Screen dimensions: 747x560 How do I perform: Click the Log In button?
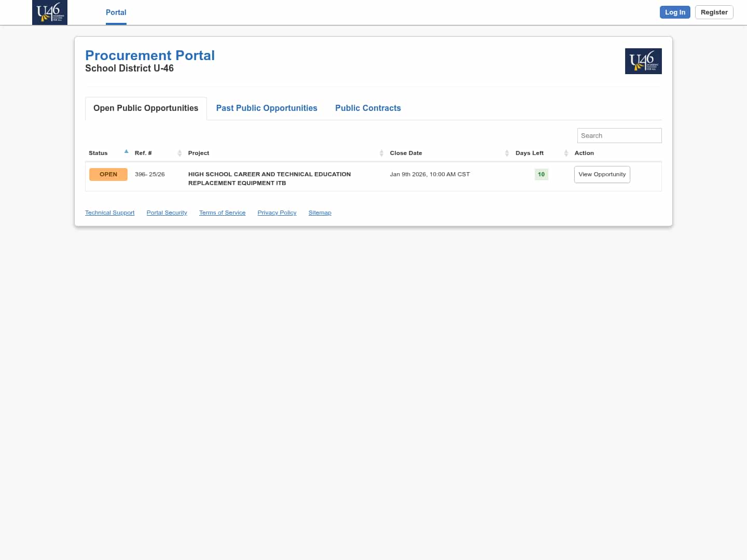click(x=675, y=12)
